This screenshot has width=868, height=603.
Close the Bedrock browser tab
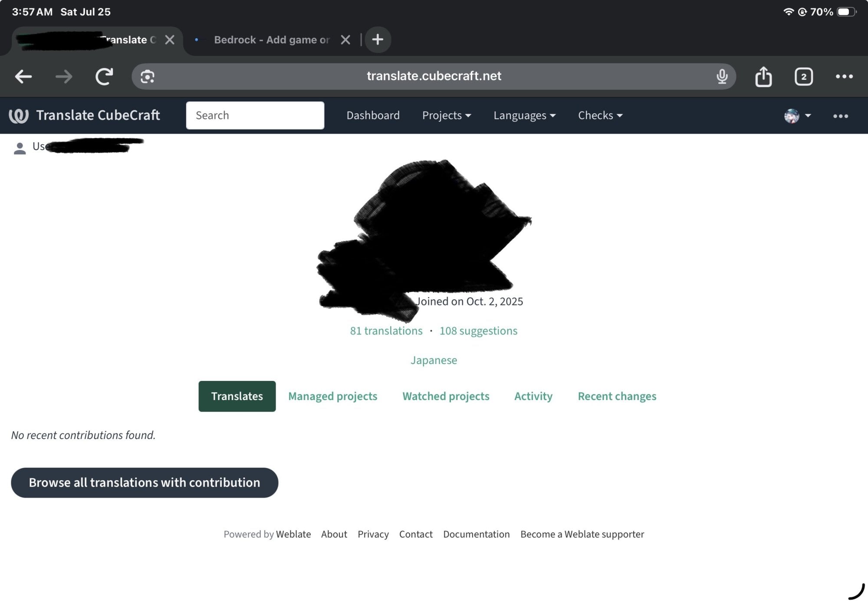(345, 40)
